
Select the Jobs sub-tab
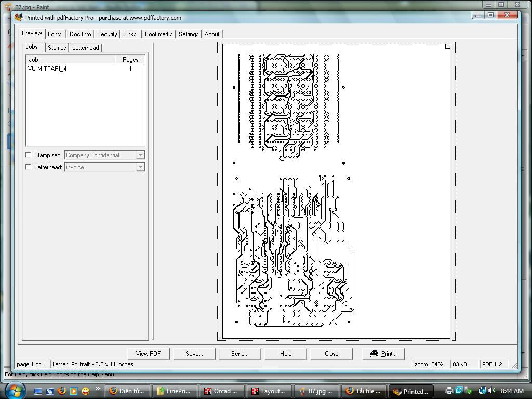point(32,47)
